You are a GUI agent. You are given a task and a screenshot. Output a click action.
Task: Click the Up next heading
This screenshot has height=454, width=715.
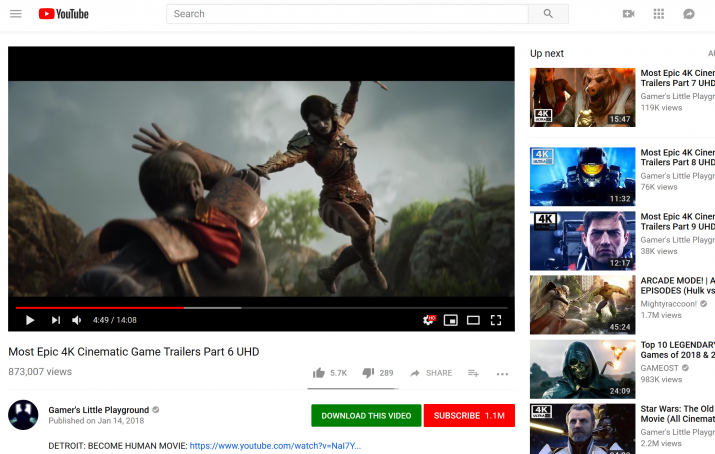[x=547, y=53]
